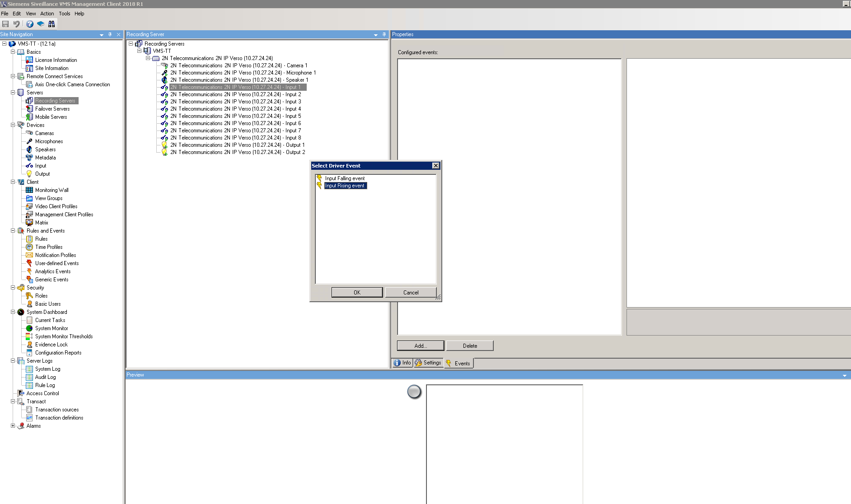Viewport: 851px width, 504px height.
Task: Pin the Site Navigation pane
Action: 110,34
